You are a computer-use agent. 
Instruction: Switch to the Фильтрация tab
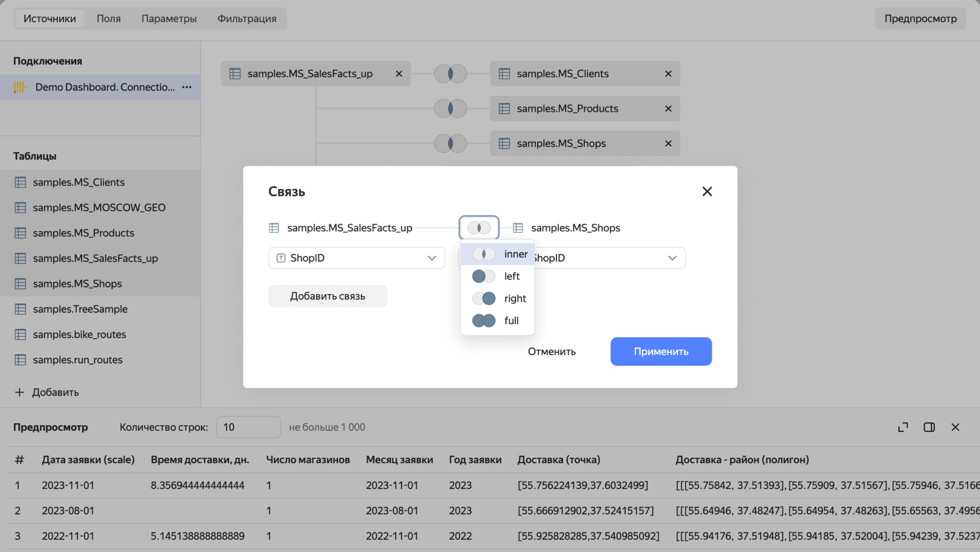coord(246,18)
